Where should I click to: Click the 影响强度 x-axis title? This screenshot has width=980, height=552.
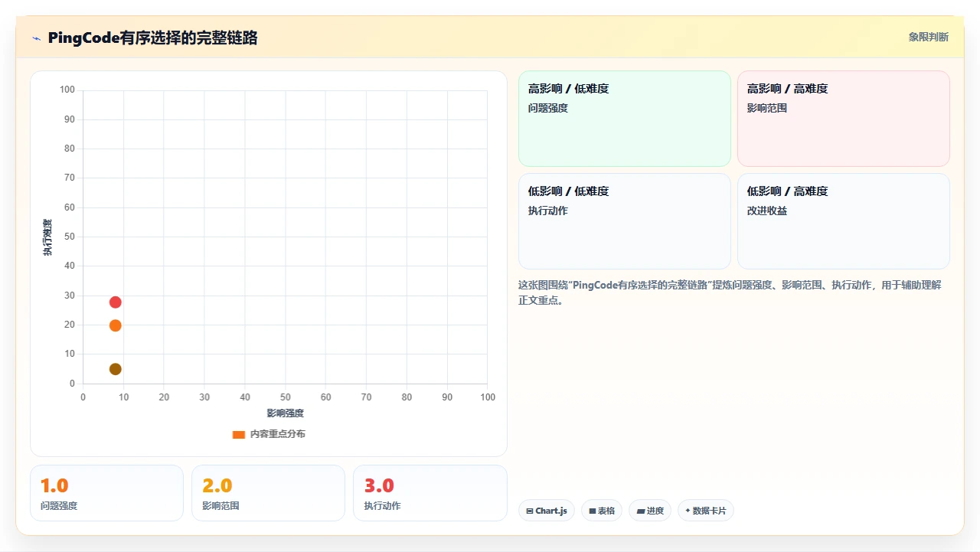tap(285, 413)
